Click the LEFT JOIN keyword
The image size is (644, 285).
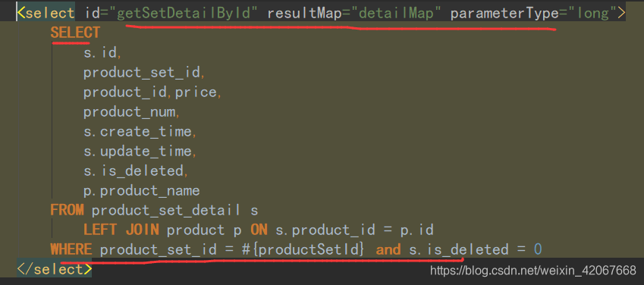[x=121, y=230]
